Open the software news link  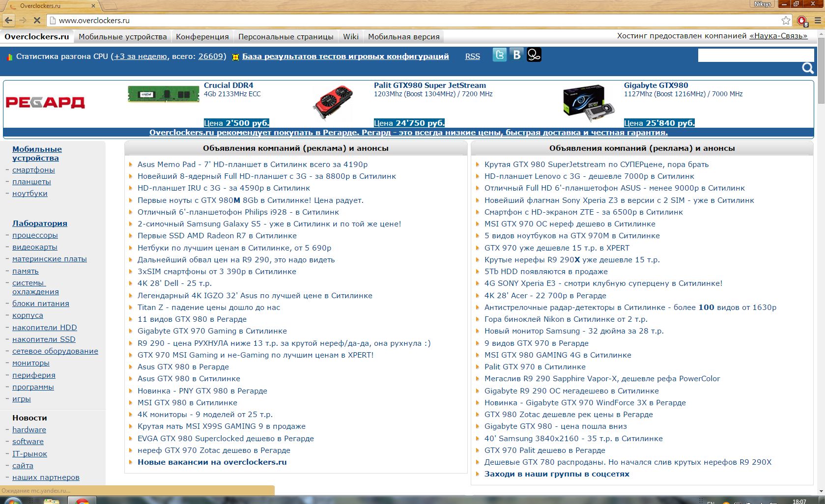pos(28,442)
